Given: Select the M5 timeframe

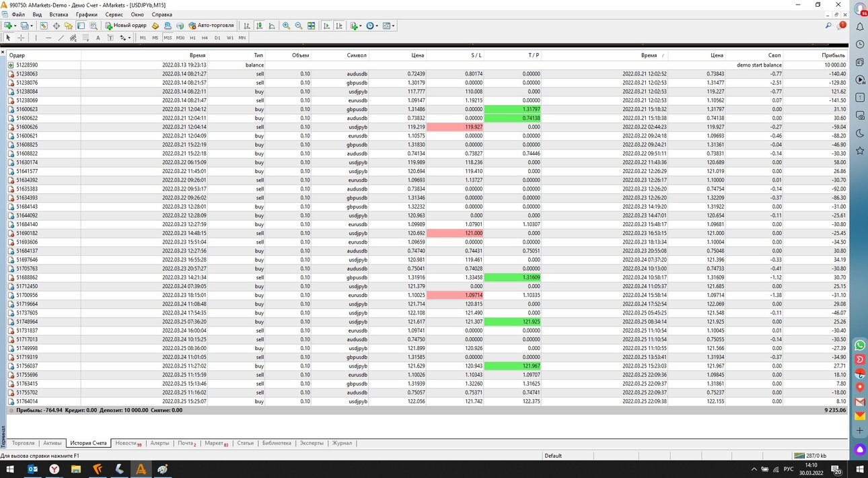Looking at the screenshot, I should click(x=155, y=38).
